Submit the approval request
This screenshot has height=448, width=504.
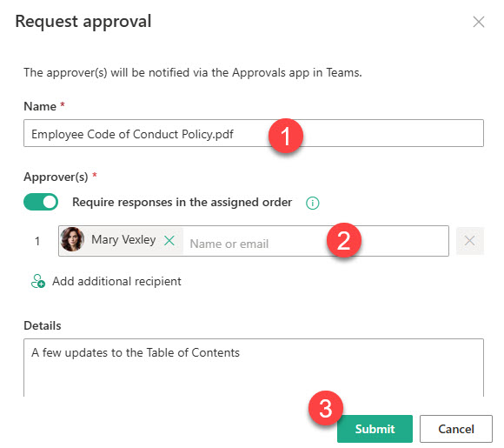point(375,429)
